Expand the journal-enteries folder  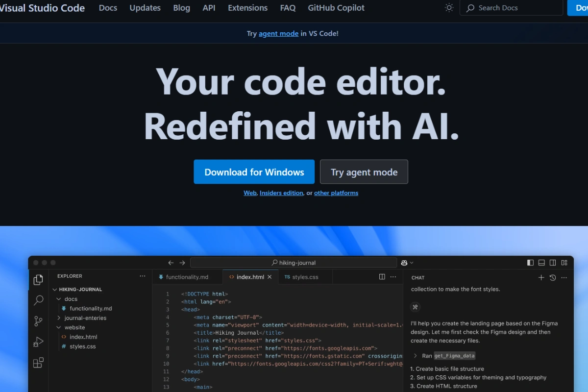point(59,318)
